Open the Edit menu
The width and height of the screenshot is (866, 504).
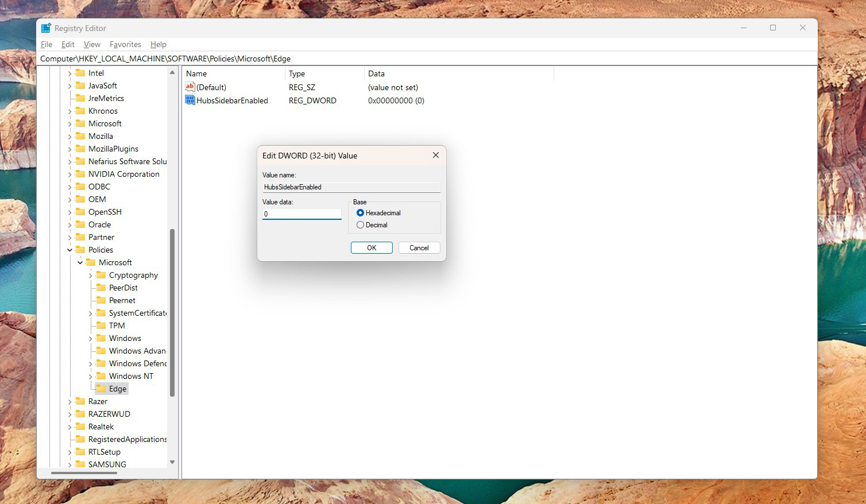pos(68,44)
